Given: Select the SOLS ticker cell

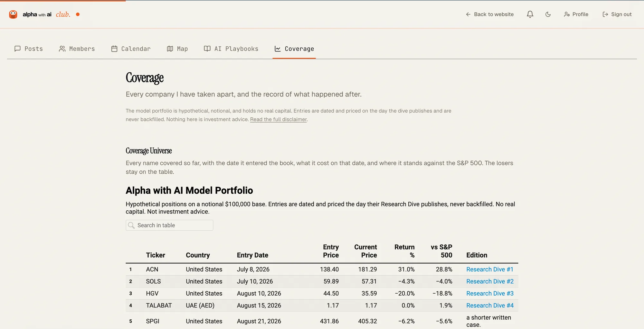Looking at the screenshot, I should coord(153,281).
